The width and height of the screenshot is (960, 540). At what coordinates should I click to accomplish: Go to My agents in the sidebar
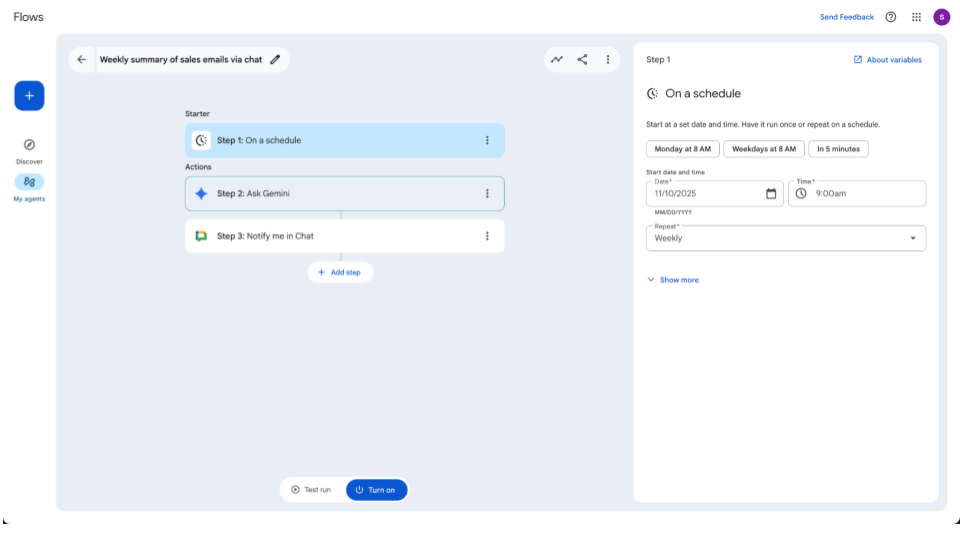pos(29,182)
